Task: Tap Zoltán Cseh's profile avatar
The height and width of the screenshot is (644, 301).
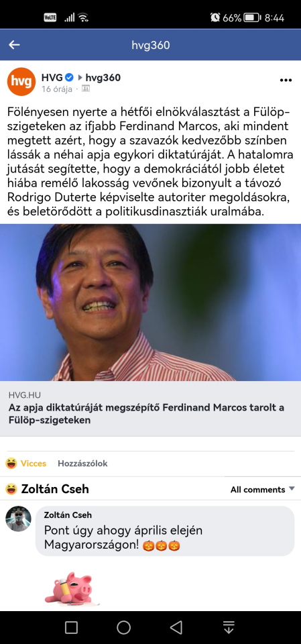Action: (18, 519)
